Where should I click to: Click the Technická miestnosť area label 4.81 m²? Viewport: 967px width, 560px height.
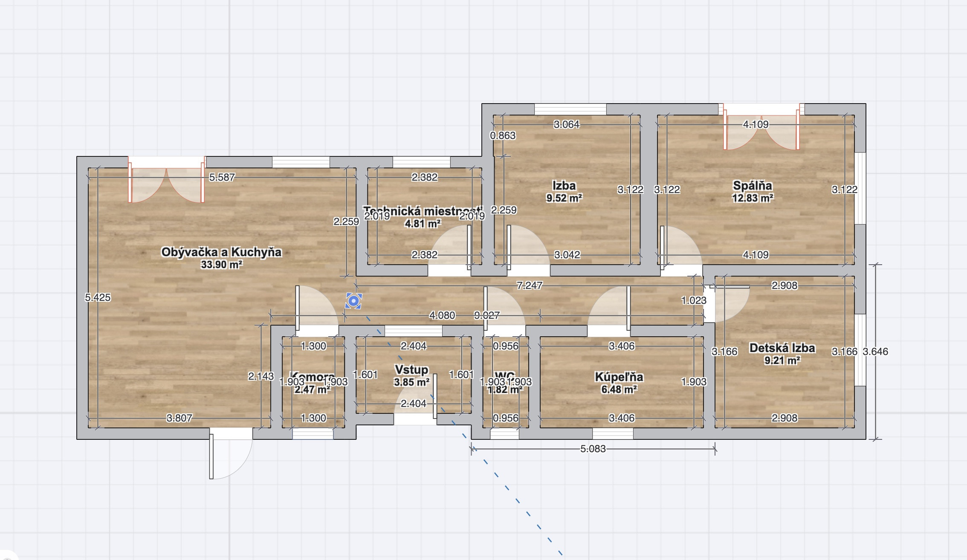coord(422,223)
